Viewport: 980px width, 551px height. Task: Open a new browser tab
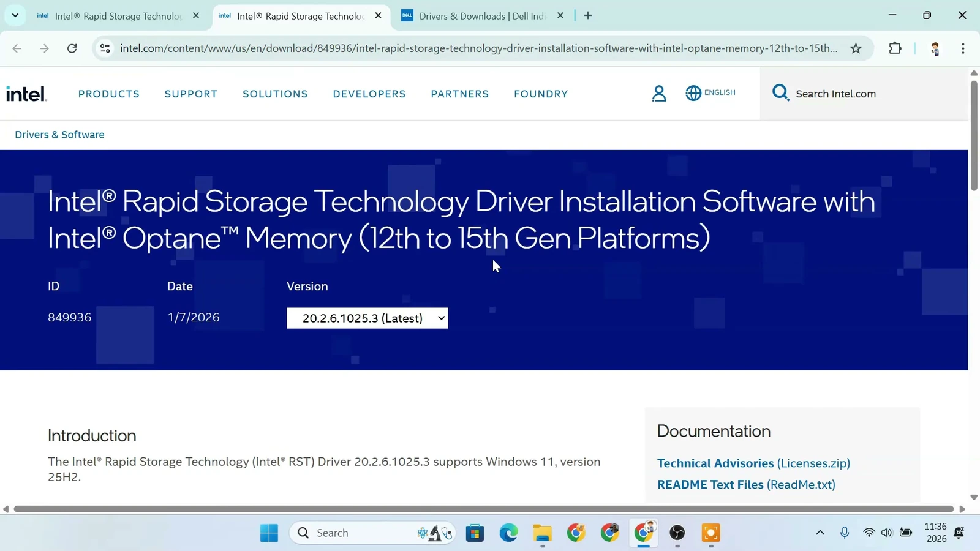(x=588, y=16)
